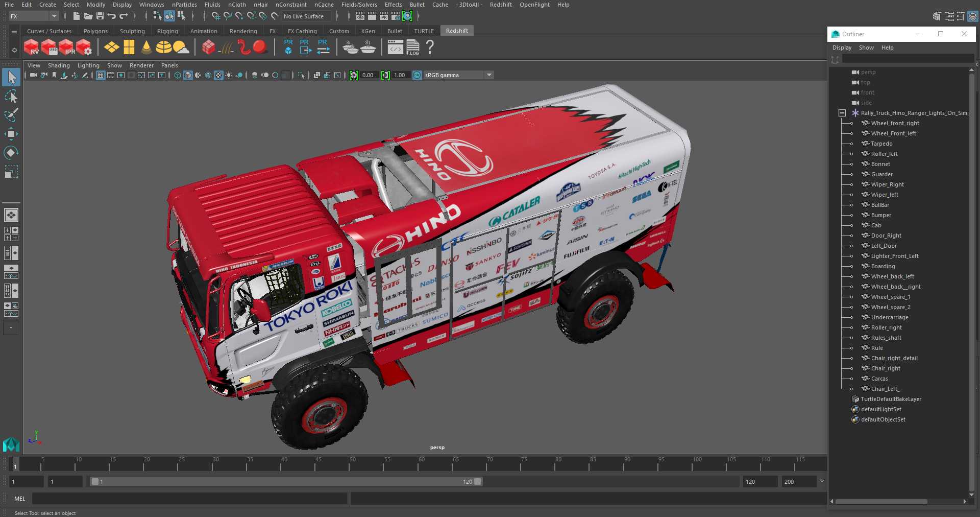The height and width of the screenshot is (517, 980).
Task: Save the current scene
Action: click(x=100, y=16)
